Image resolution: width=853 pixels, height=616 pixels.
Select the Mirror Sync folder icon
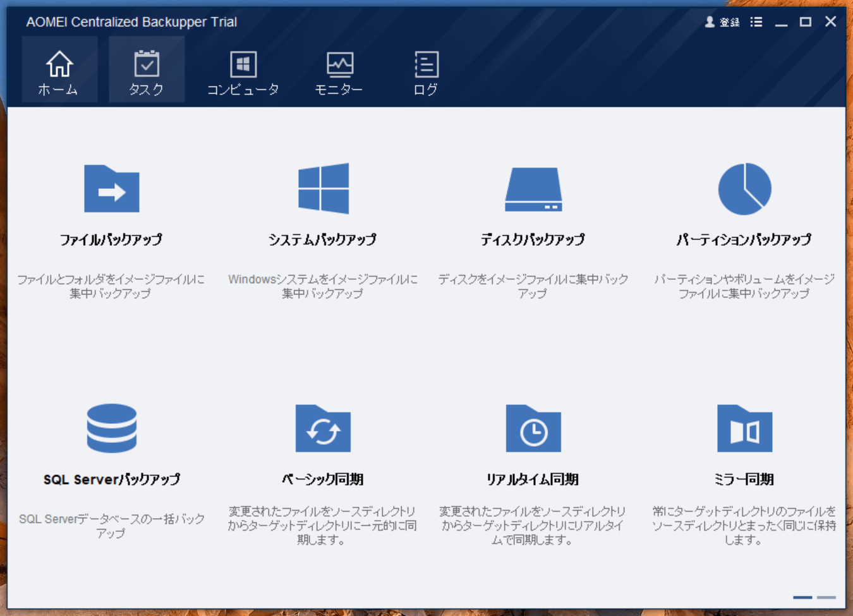(x=744, y=428)
